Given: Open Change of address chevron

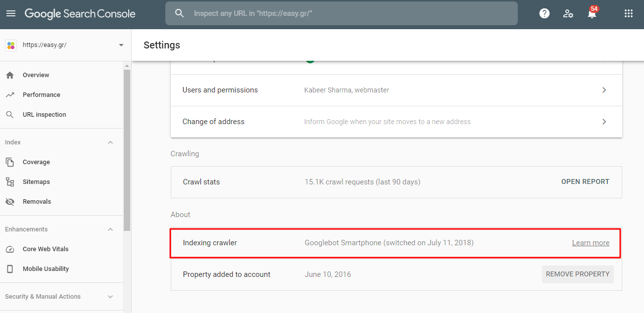Looking at the screenshot, I should [604, 122].
